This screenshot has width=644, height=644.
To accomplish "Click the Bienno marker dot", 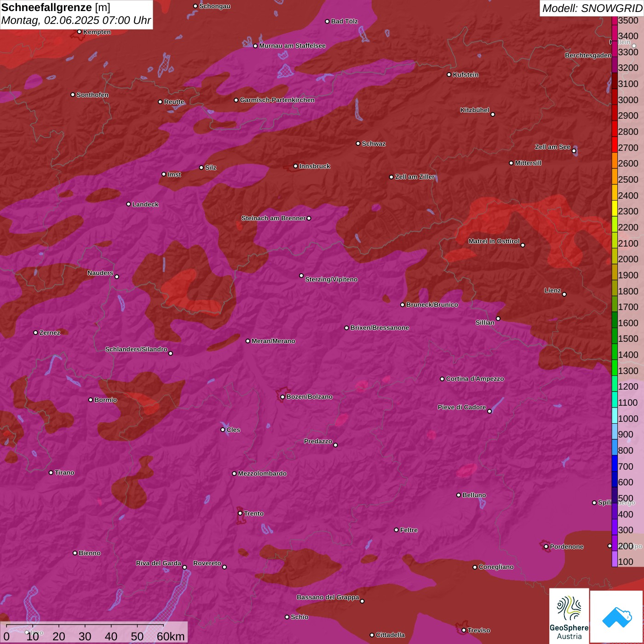I will (x=75, y=553).
